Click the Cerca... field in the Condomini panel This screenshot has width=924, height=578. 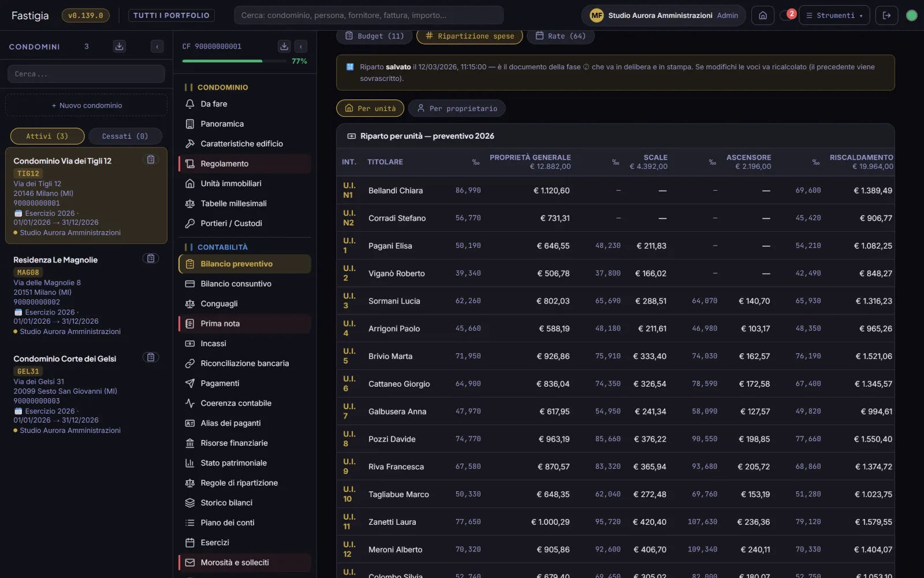[86, 74]
